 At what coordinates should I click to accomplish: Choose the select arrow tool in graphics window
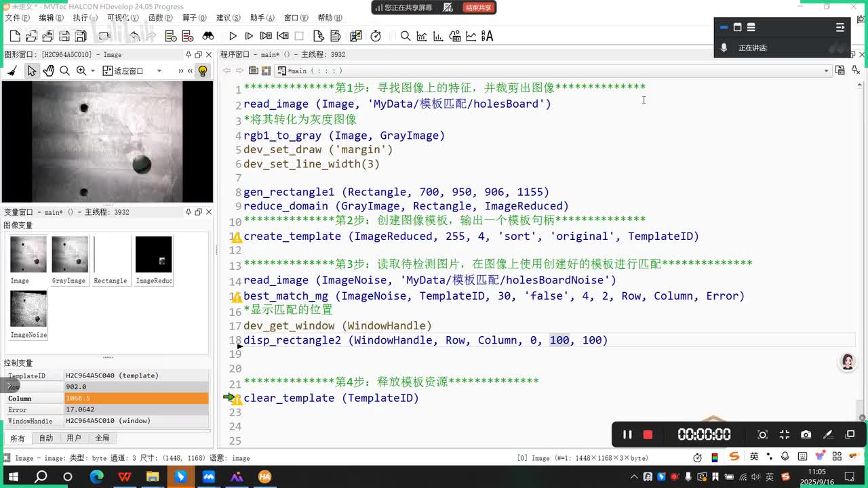[31, 70]
